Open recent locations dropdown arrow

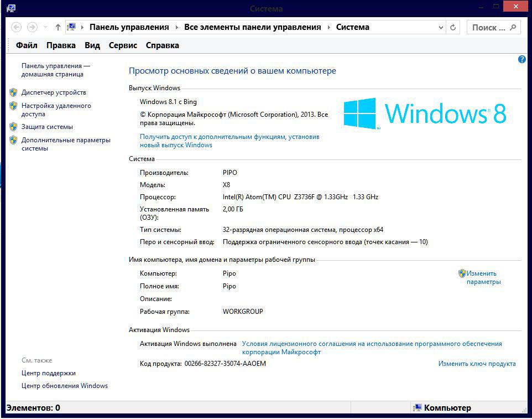tap(45, 27)
